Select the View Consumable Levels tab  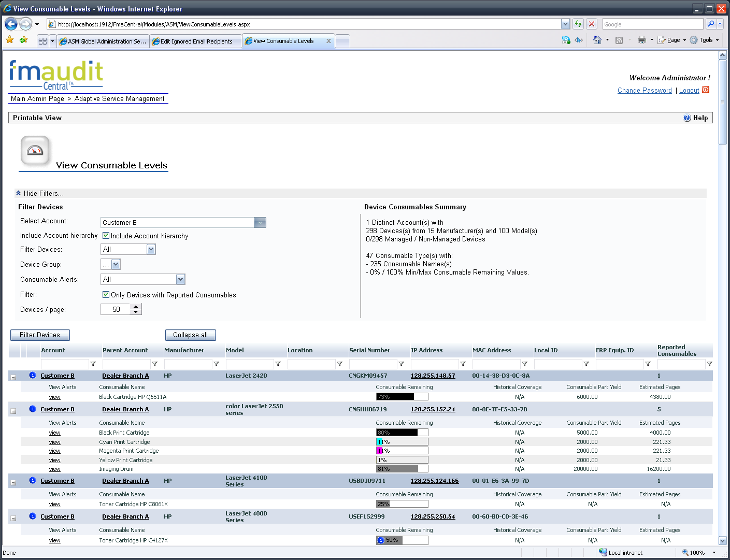point(283,41)
